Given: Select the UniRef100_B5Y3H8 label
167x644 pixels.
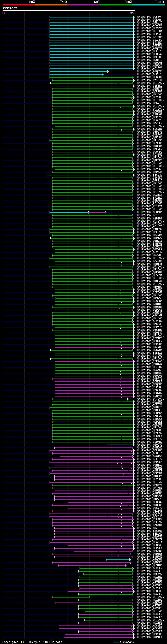Looking at the screenshot, I should coord(150,97).
